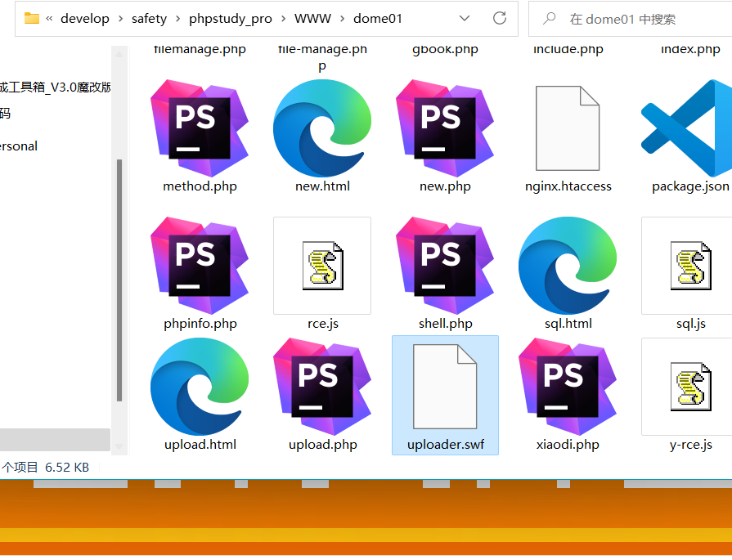This screenshot has height=560, width=732.
Task: Refresh the dome01 folder view
Action: pyautogui.click(x=500, y=18)
